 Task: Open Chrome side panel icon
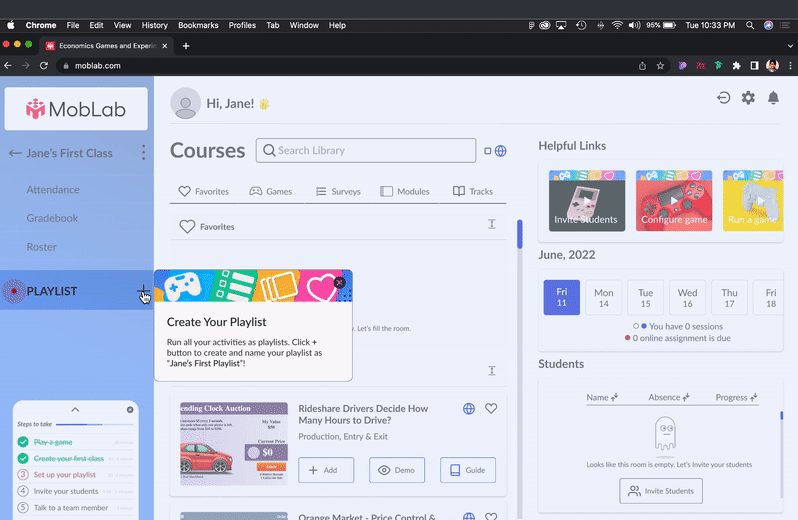tap(754, 66)
